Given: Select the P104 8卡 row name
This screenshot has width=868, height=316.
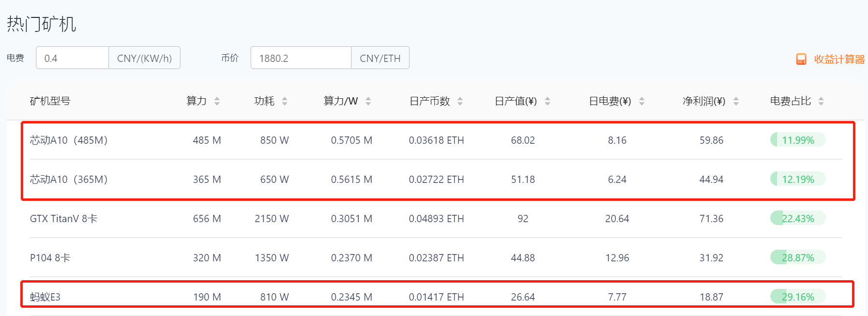Looking at the screenshot, I should 50,257.
